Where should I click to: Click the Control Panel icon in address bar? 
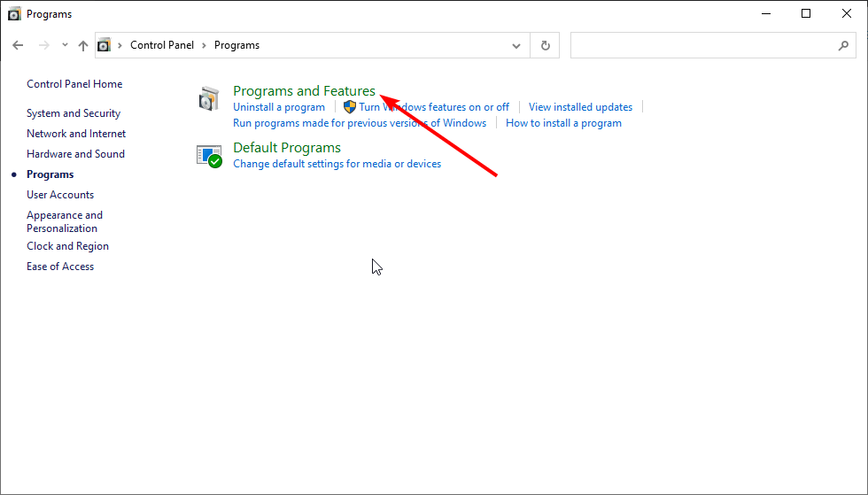pyautogui.click(x=105, y=45)
